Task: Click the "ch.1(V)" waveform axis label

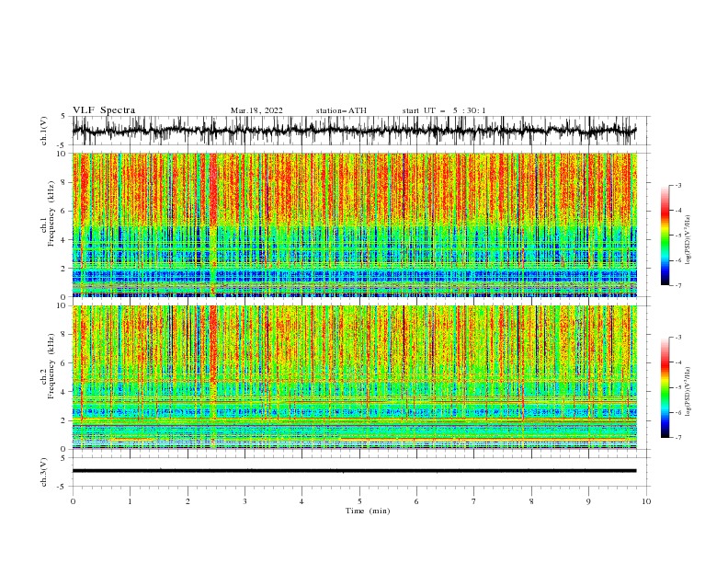Action: (43, 131)
